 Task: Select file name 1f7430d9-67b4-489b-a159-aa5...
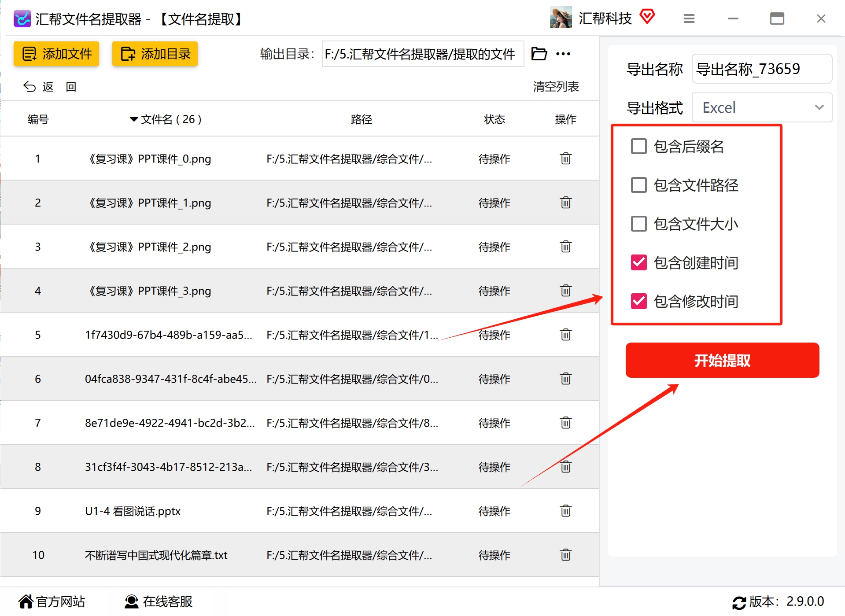click(169, 335)
